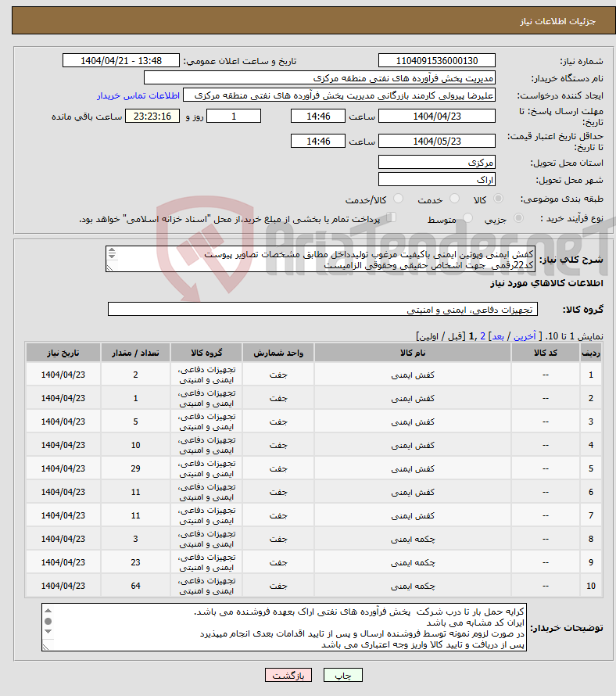Click the resize handle of the buyer notes box
The height and width of the screenshot is (696, 616).
(x=45, y=648)
